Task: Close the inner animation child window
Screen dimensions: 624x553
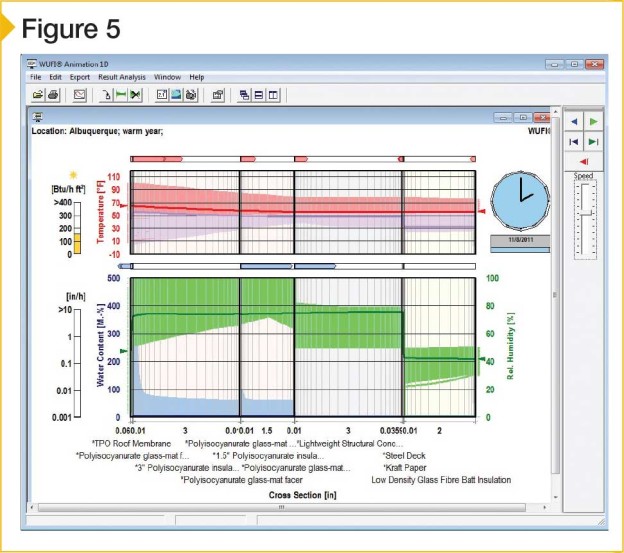Action: [x=542, y=117]
